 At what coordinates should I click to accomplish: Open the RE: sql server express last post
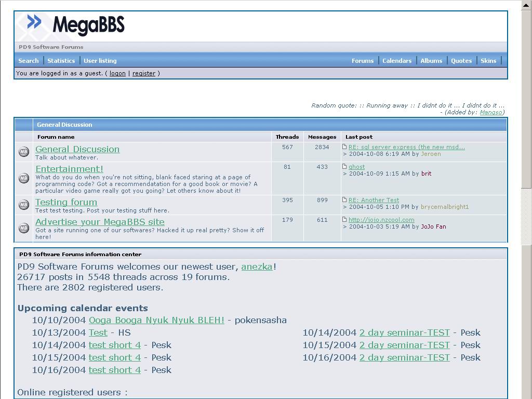[406, 147]
